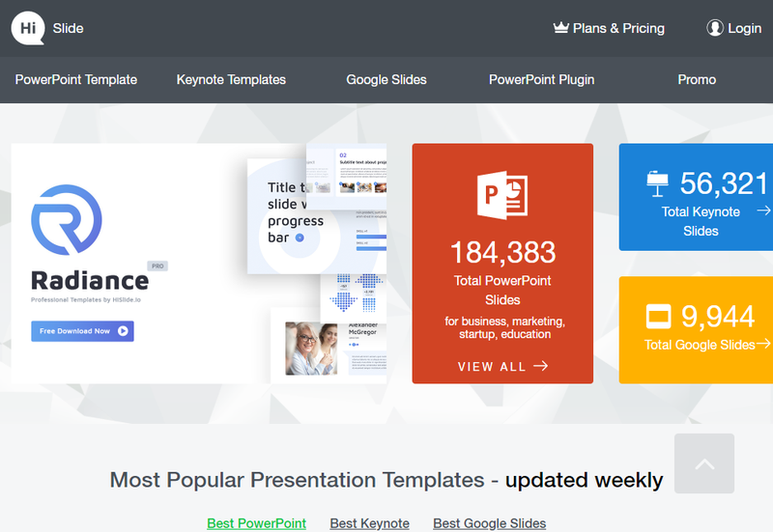Viewport: 773px width, 532px height.
Task: Click the VIEW ALL link
Action: [x=502, y=366]
